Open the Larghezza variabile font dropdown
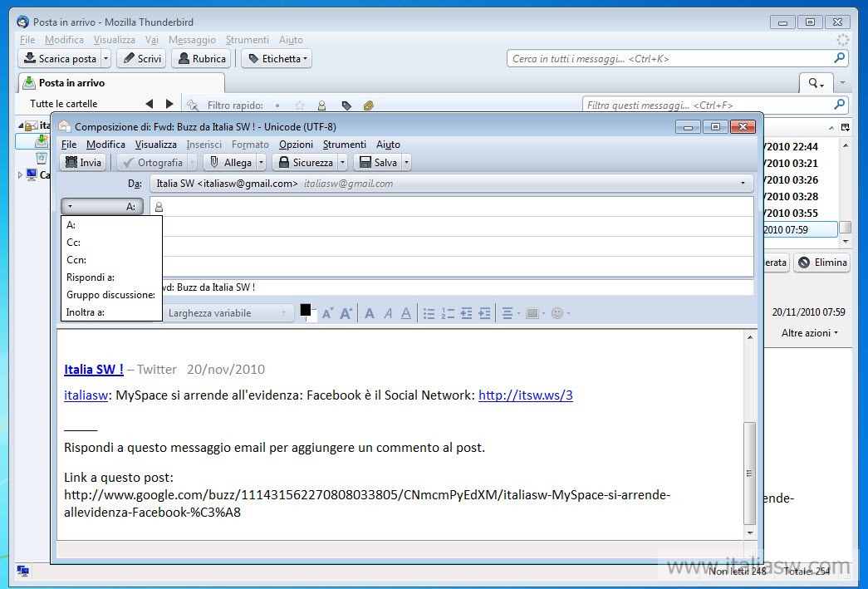 click(x=227, y=313)
